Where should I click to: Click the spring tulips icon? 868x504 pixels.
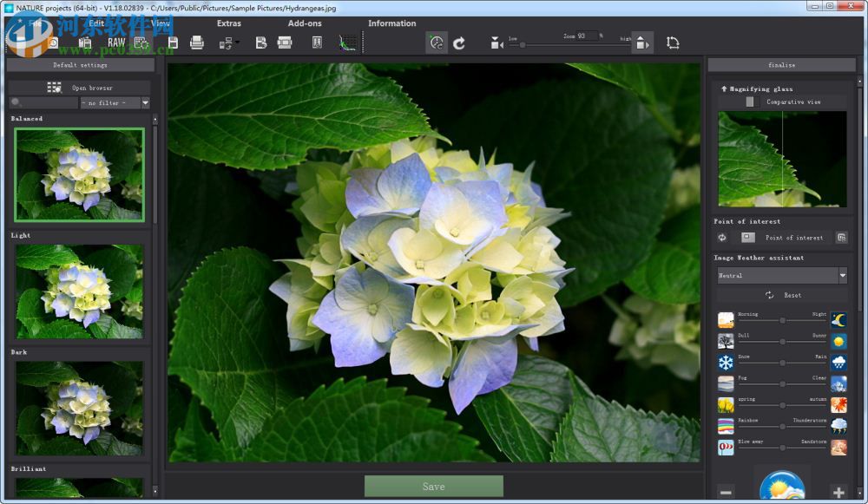coord(726,405)
